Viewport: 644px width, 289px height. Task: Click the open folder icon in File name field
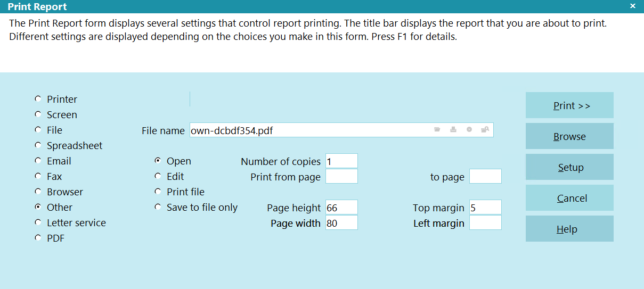pyautogui.click(x=437, y=130)
